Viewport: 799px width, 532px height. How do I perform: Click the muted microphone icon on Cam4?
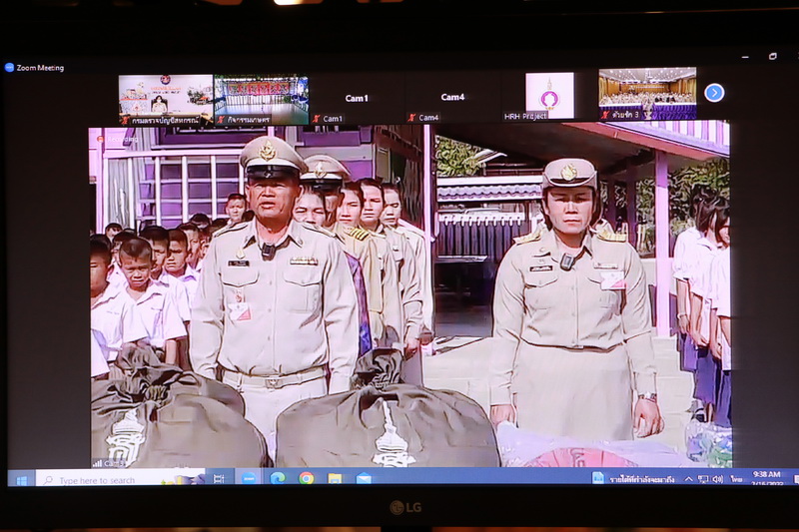411,118
